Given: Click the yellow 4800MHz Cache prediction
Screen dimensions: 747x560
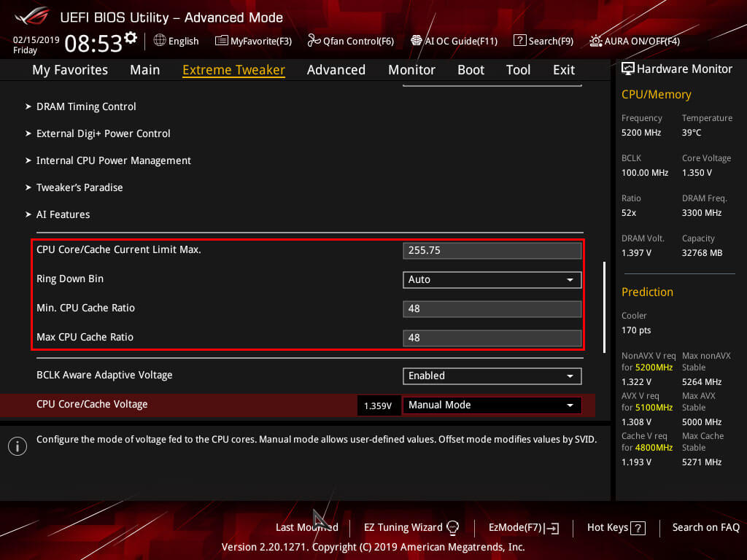Looking at the screenshot, I should click(654, 447).
